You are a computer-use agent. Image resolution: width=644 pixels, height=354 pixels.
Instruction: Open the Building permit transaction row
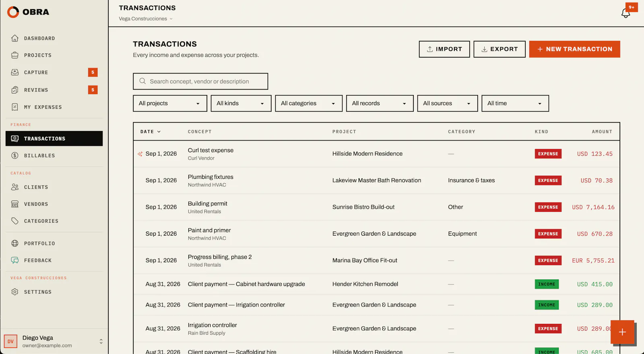(376, 207)
